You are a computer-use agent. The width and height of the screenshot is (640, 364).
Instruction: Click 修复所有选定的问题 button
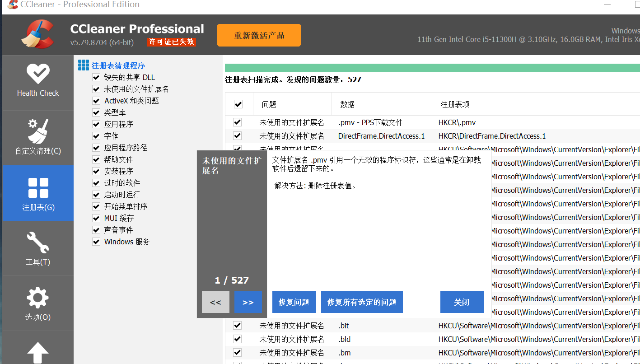[x=362, y=302]
